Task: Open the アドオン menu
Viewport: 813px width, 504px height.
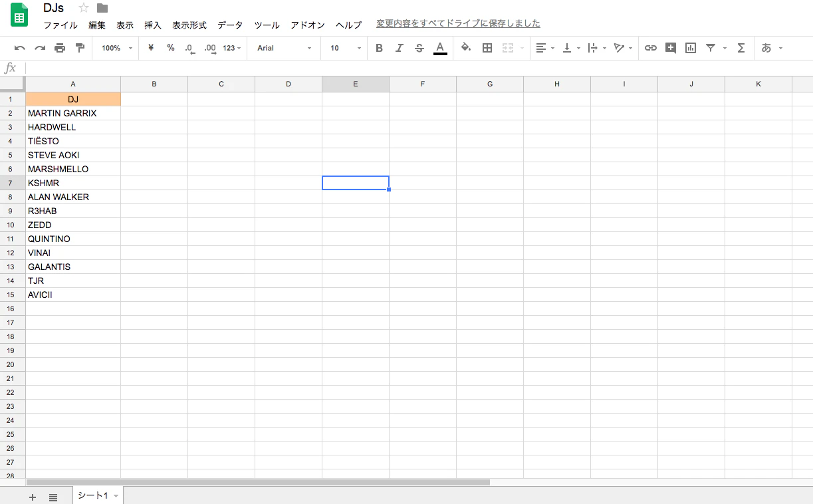Action: [x=308, y=25]
